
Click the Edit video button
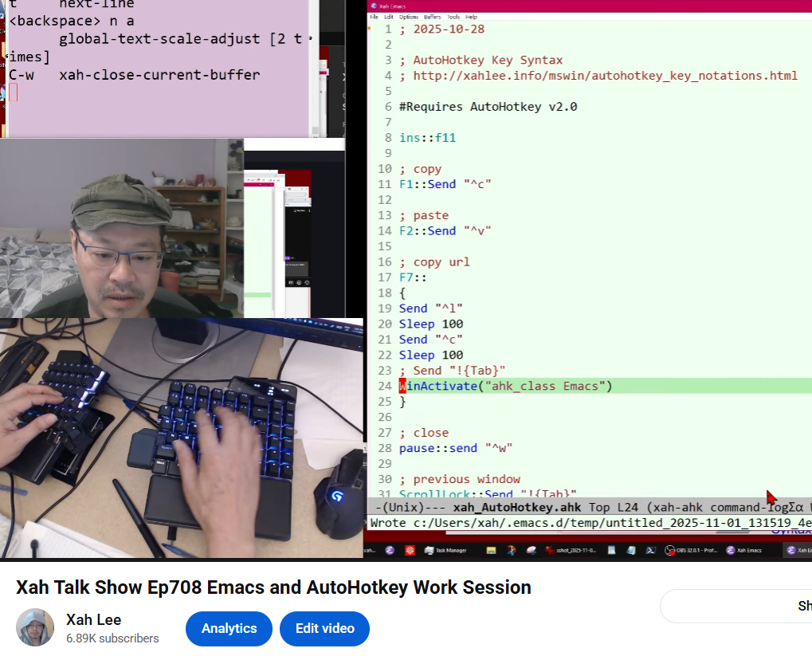click(324, 628)
